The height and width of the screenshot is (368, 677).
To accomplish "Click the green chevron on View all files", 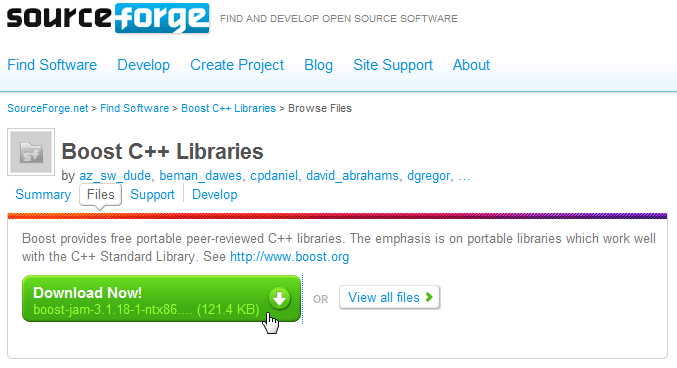I will coord(429,297).
